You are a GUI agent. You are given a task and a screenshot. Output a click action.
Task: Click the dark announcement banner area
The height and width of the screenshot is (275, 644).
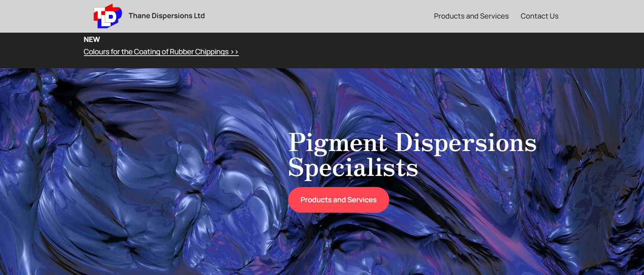(409, 50)
